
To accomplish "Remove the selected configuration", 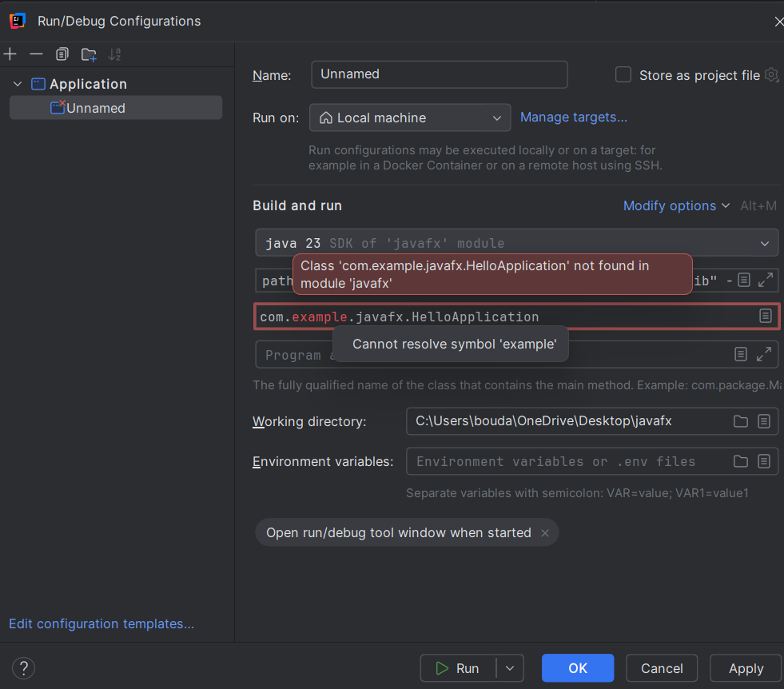I will (x=36, y=54).
